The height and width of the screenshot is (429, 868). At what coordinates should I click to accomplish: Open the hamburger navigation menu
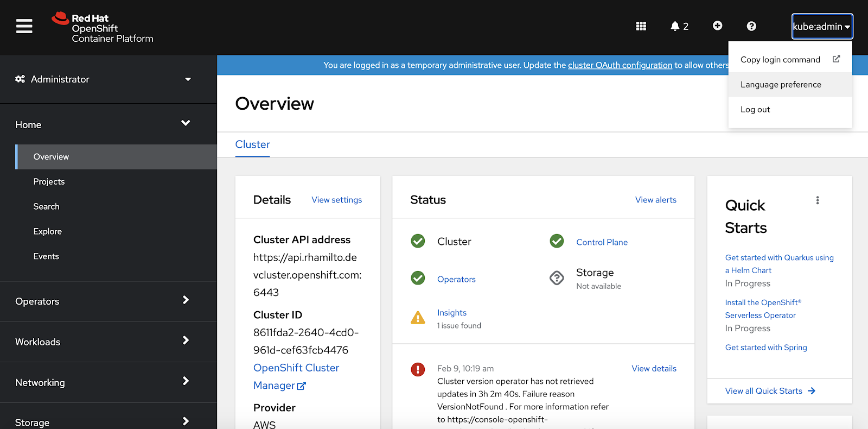(24, 26)
